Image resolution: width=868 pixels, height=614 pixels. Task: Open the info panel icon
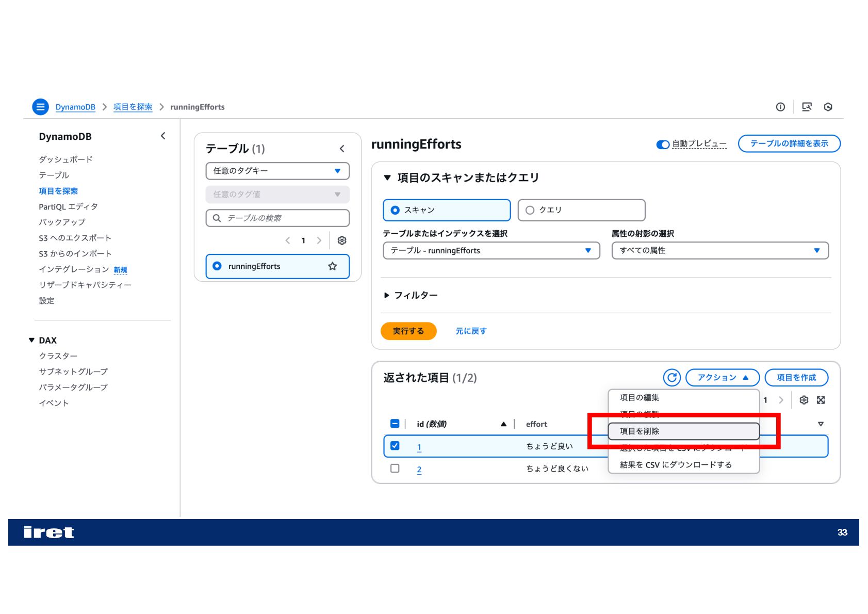point(780,107)
